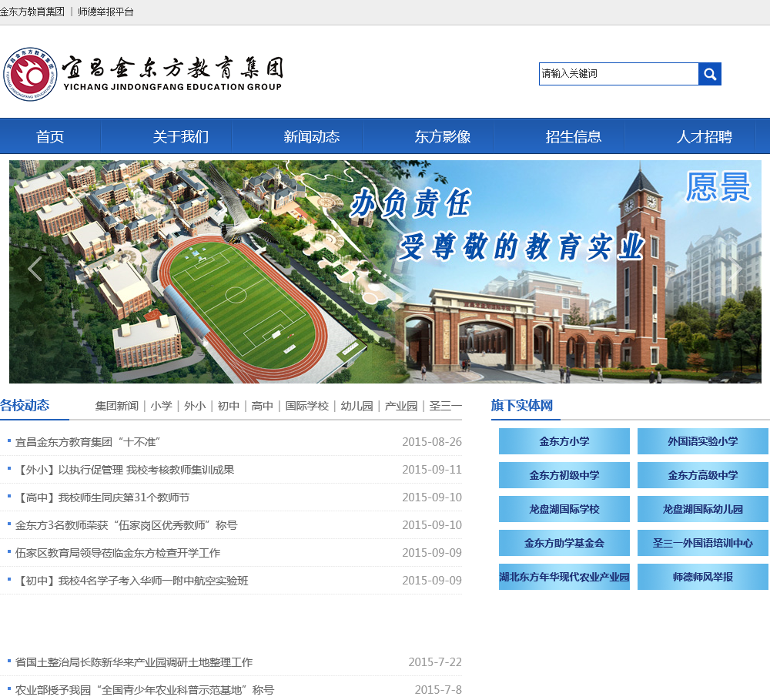Open the 师德举报平台 top link
770x700 pixels.
tap(105, 12)
